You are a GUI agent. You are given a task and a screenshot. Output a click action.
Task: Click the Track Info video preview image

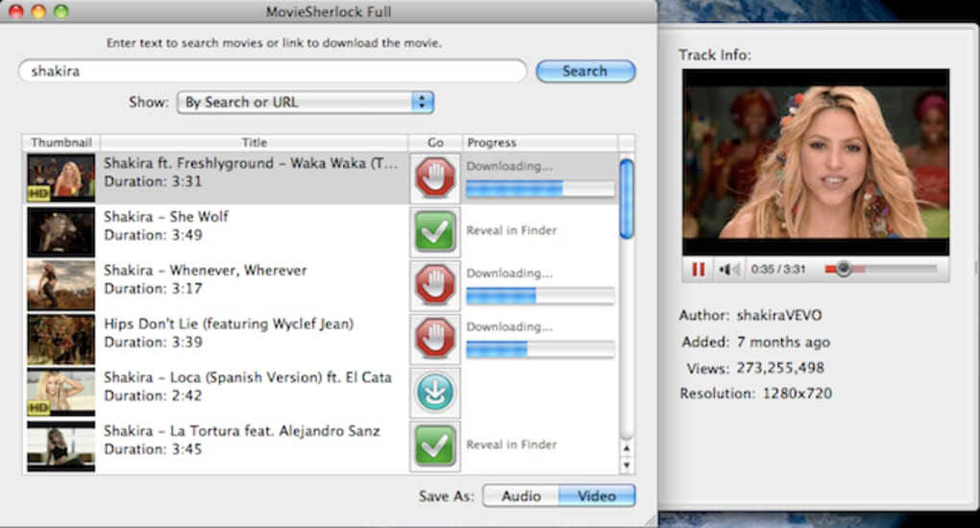pyautogui.click(x=816, y=162)
